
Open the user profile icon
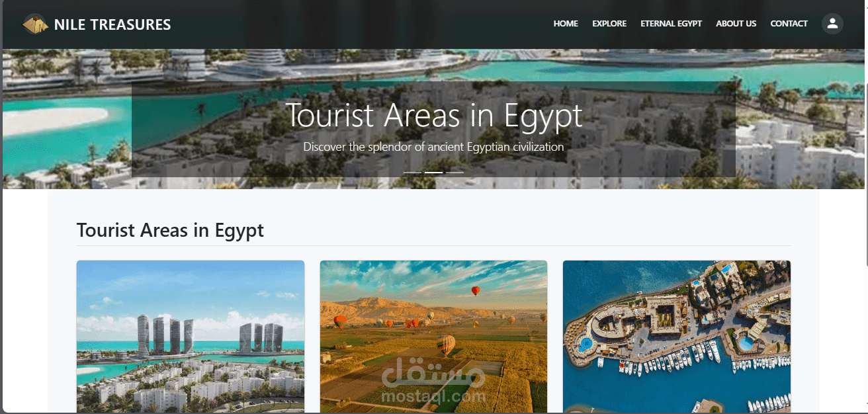tap(832, 24)
